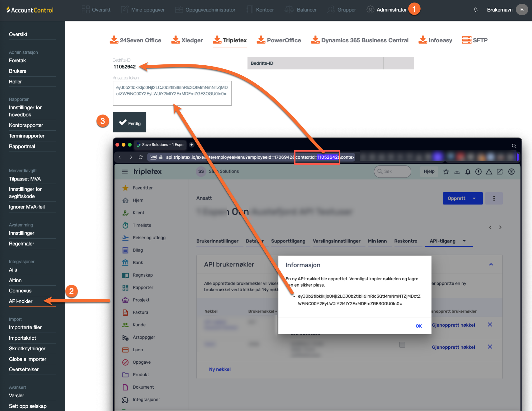Open the three-dot more options menu

tap(494, 198)
